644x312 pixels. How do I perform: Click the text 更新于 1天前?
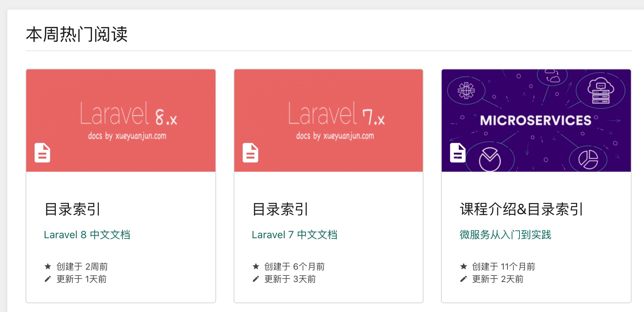coord(81,279)
